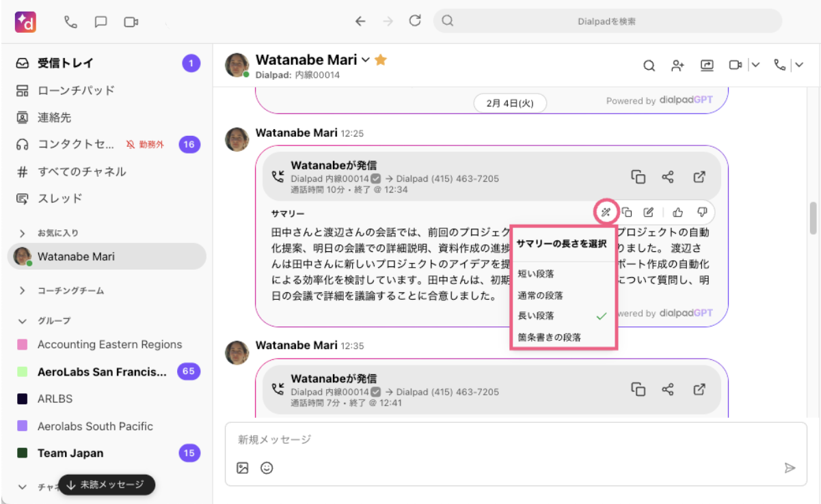The height and width of the screenshot is (504, 821).
Task: Give the summary a thumbs up
Action: pyautogui.click(x=678, y=212)
